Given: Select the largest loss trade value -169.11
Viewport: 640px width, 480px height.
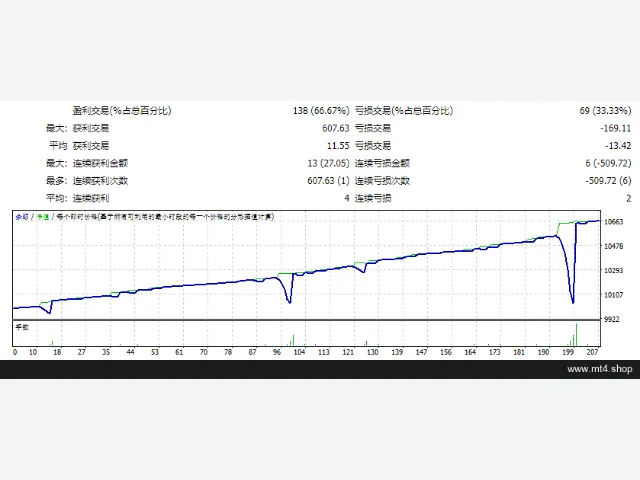Looking at the screenshot, I should pos(616,128).
